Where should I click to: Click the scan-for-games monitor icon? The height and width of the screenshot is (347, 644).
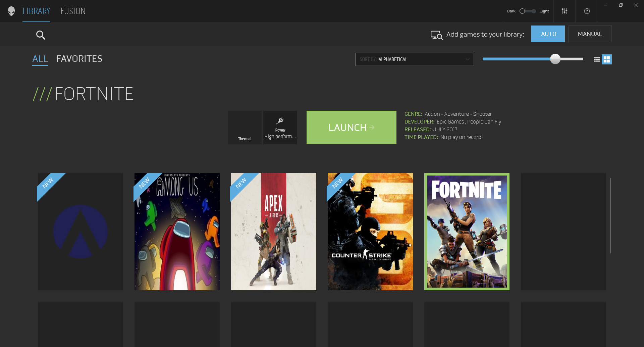tap(437, 35)
